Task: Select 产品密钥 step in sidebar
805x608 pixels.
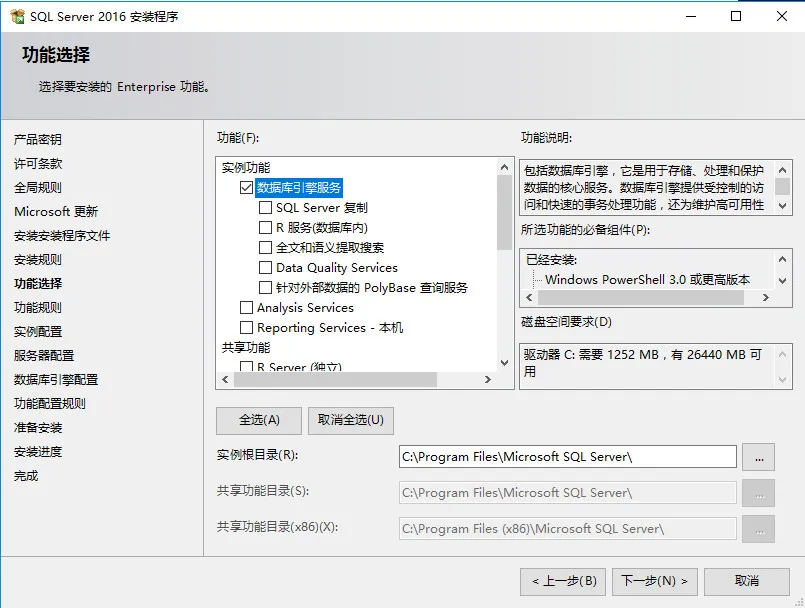Action: tap(37, 139)
